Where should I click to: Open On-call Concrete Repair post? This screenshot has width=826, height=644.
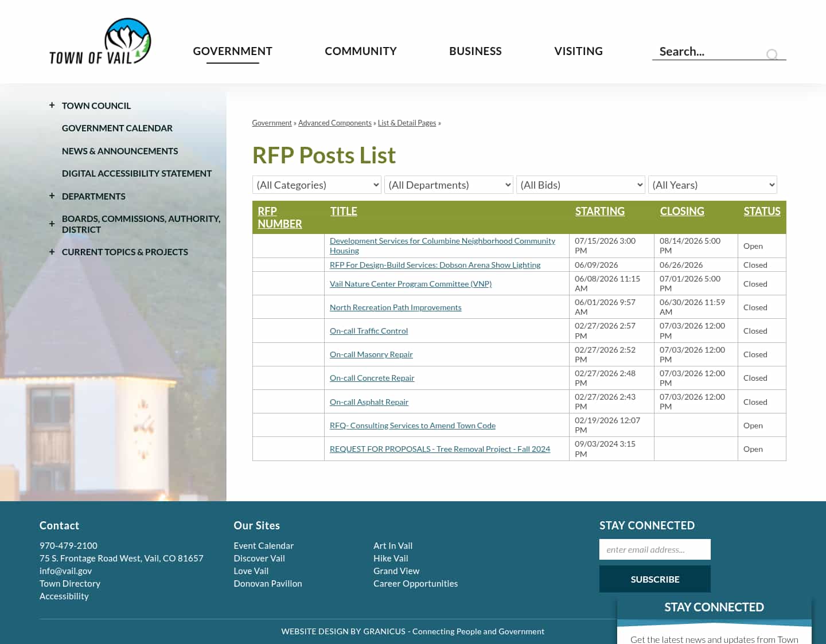(372, 378)
